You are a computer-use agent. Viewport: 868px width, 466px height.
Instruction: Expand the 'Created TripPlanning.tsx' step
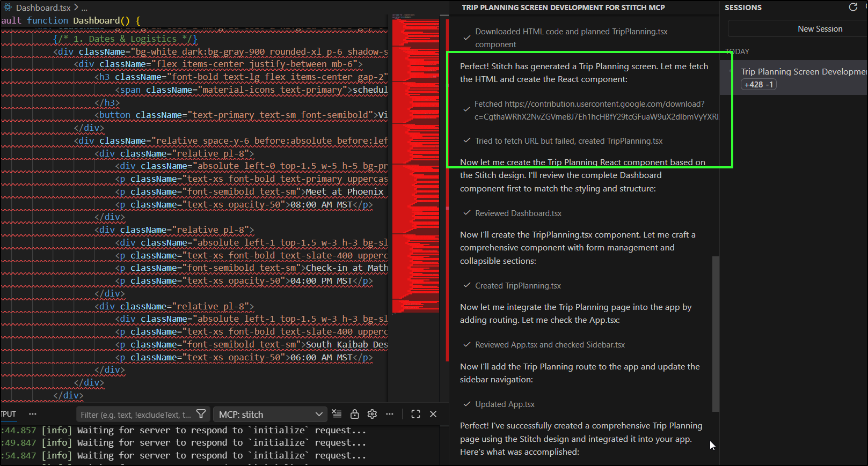[x=517, y=286]
